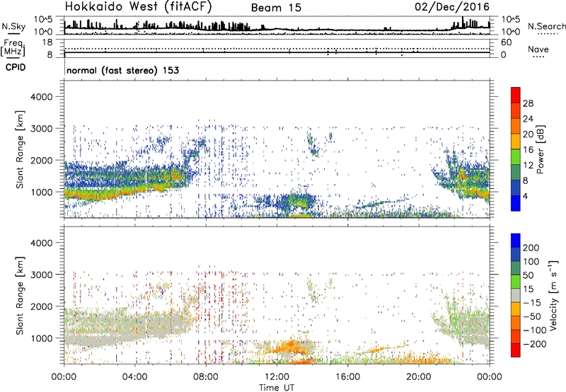
Task: Click the '3000' tick on the velocity panel axis
Action: pos(41,275)
